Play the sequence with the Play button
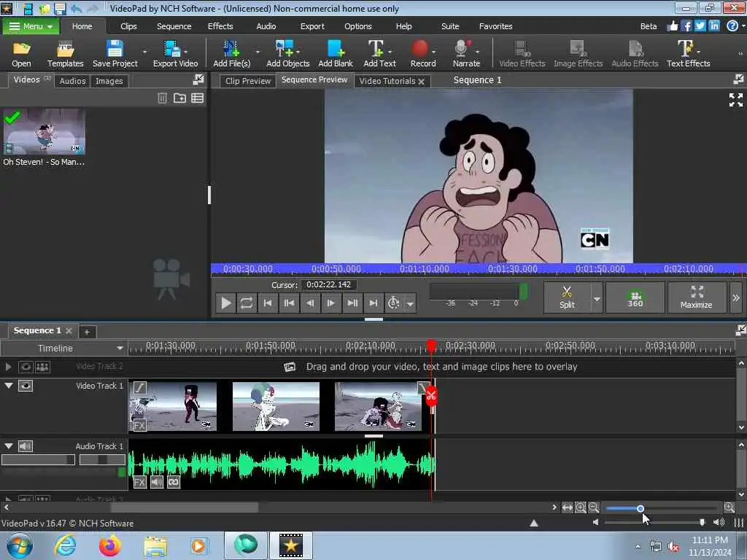This screenshot has width=747, height=560. [226, 303]
